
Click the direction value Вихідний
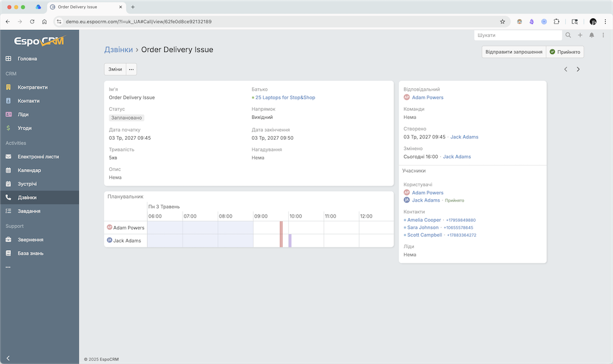262,117
